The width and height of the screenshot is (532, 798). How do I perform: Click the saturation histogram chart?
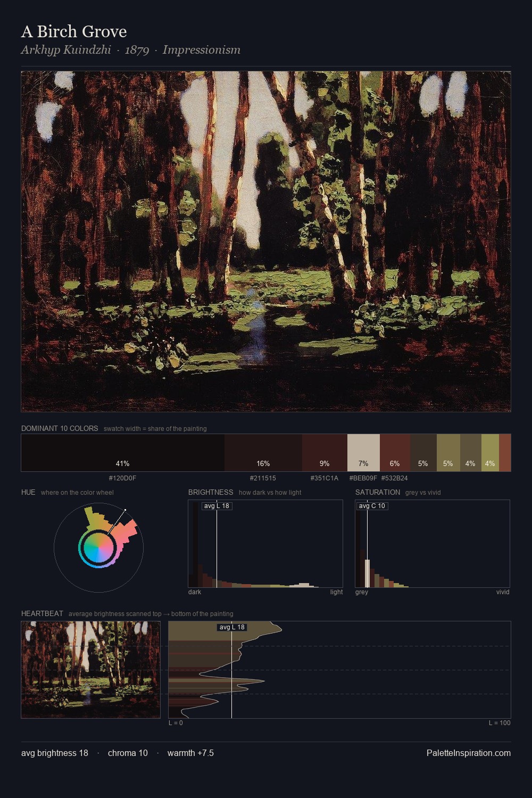tap(433, 544)
